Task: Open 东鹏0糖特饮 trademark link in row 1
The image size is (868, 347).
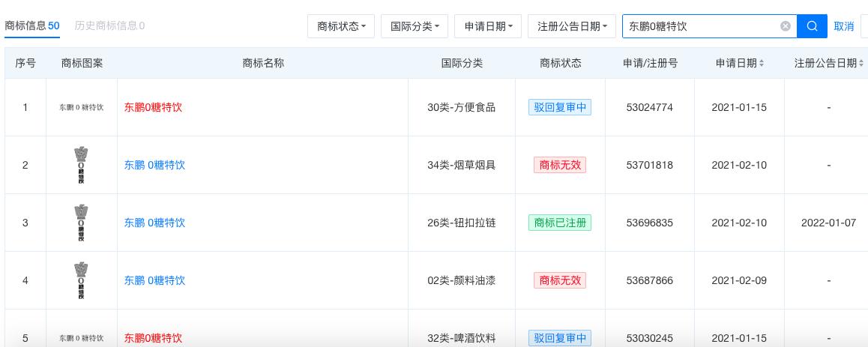Action: (x=153, y=107)
